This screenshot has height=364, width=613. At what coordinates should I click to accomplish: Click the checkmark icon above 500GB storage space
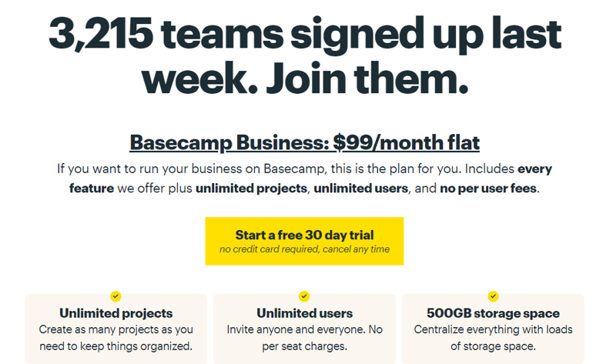pos(493,296)
